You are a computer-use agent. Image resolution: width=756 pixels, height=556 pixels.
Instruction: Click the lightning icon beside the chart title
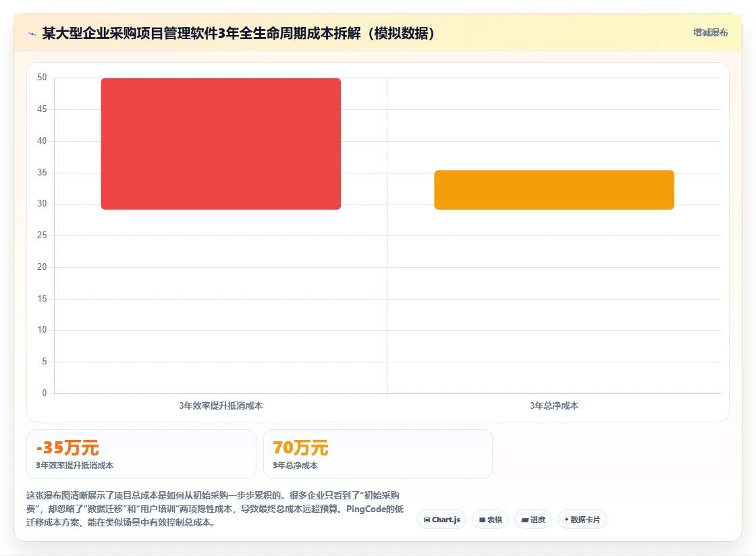point(32,34)
